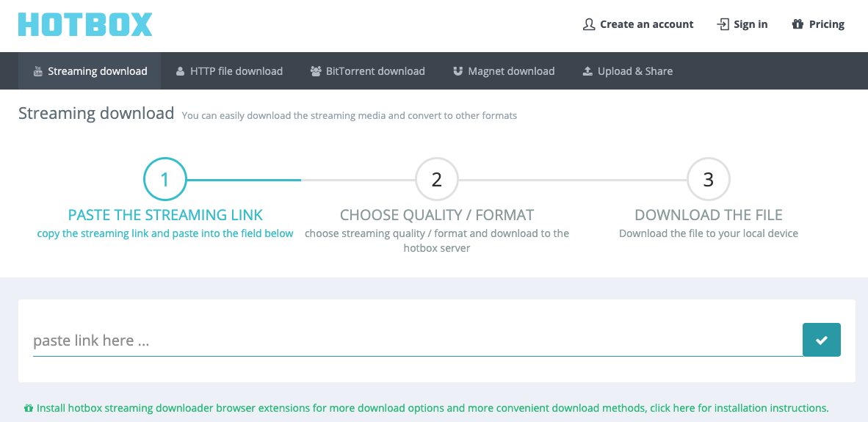
Task: Focus the paste link here field
Action: tap(417, 340)
